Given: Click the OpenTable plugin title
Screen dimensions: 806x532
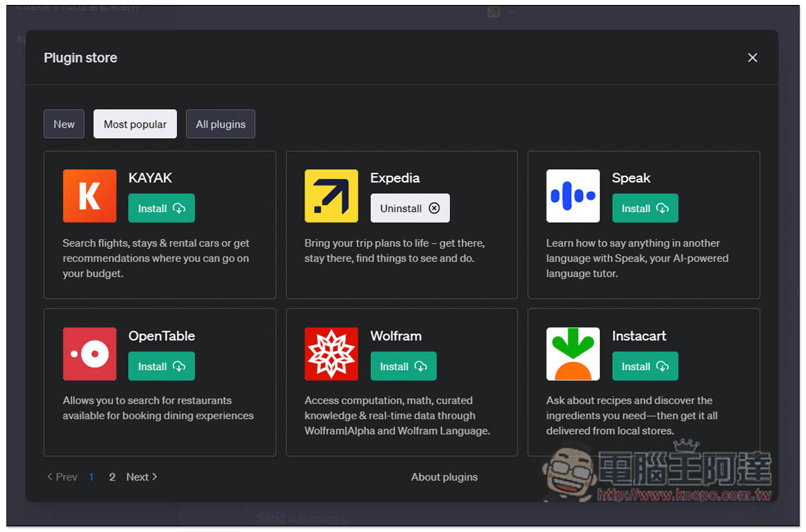Looking at the screenshot, I should click(x=161, y=336).
